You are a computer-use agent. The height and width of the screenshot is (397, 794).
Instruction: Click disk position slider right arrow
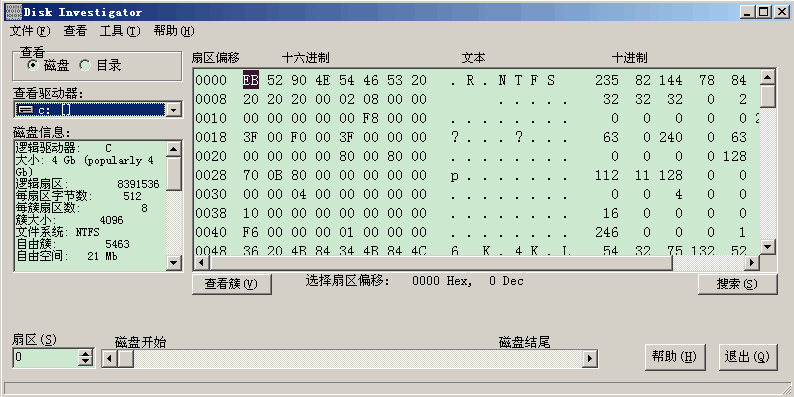coord(589,359)
